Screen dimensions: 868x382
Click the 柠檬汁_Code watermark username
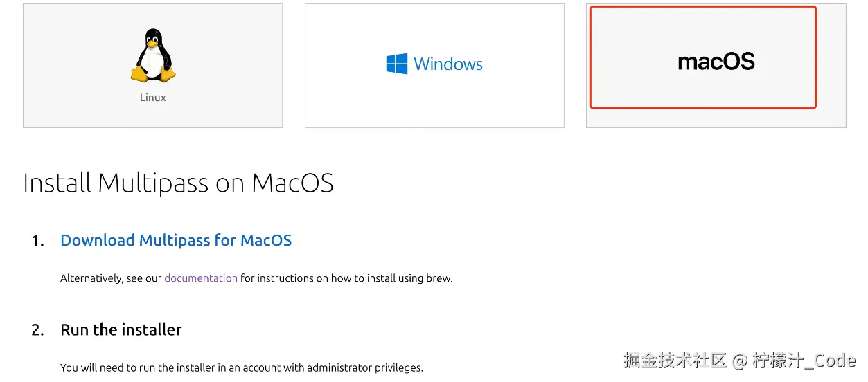pyautogui.click(x=804, y=361)
